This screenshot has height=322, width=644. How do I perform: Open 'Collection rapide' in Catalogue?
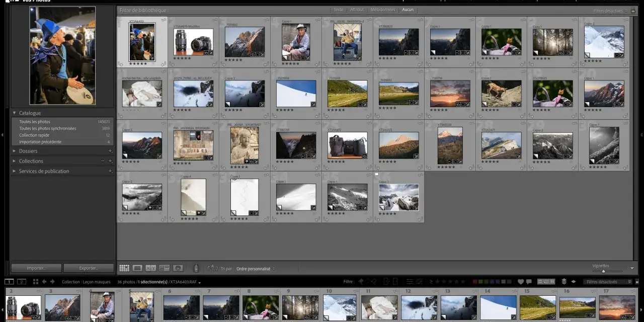coord(63,135)
